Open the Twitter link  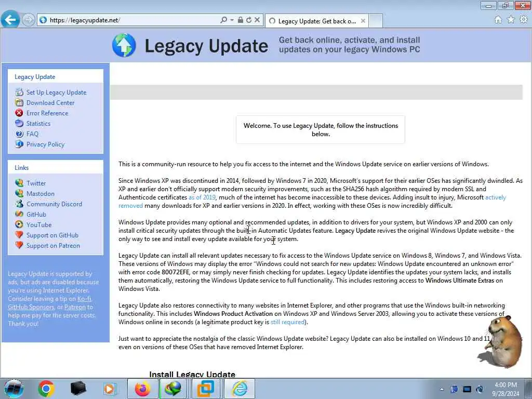36,183
